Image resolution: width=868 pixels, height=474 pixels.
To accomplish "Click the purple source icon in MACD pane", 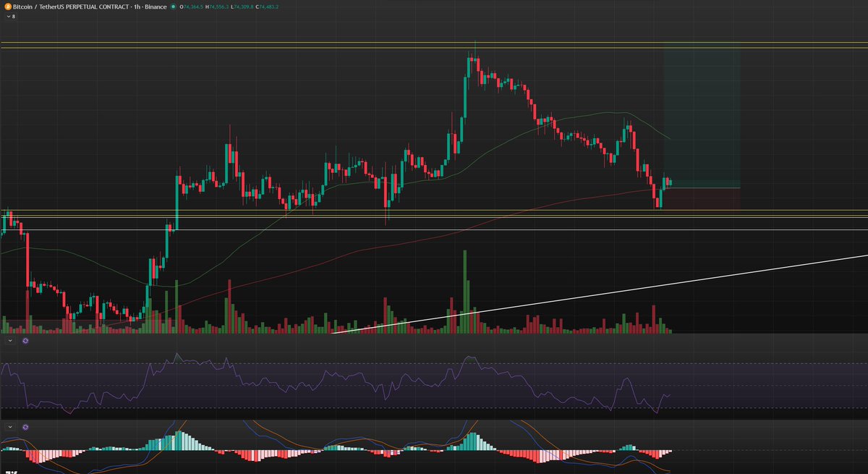I will (25, 428).
